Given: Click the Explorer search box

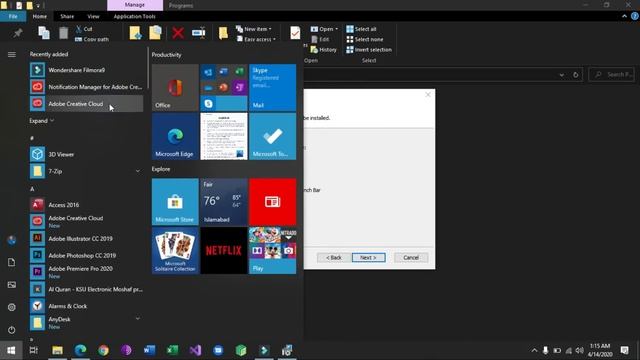Looking at the screenshot, I should 612,75.
